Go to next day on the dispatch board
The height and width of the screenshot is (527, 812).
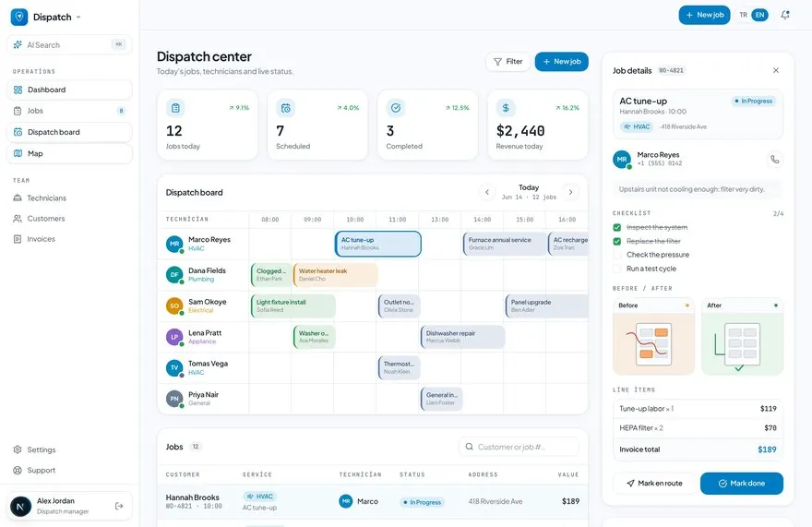tap(570, 192)
